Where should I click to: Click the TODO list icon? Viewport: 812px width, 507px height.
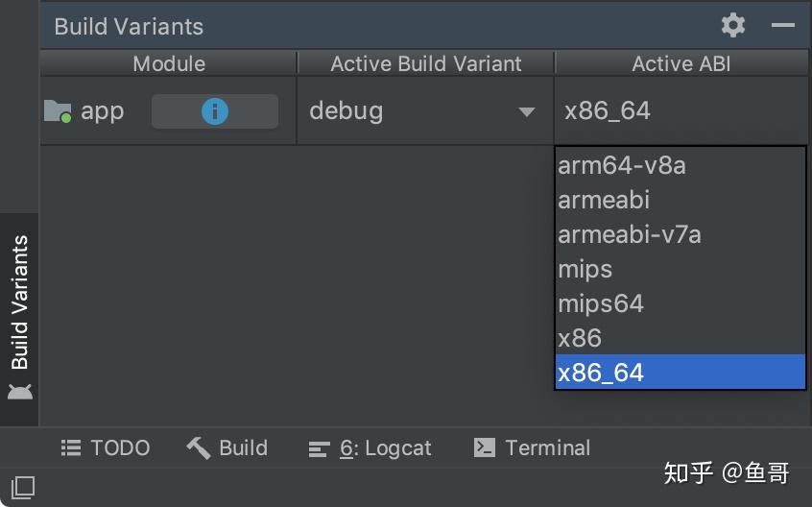[x=71, y=448]
